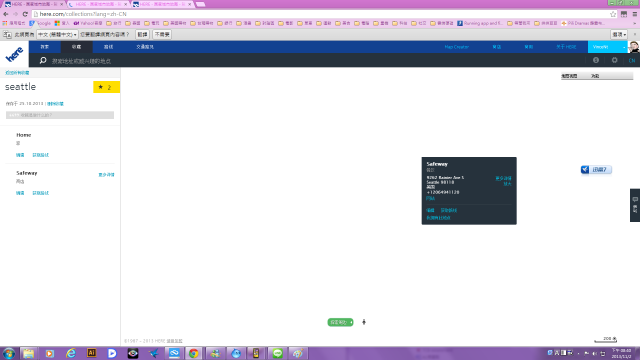
Task: Select the collections nav tab
Action: [76, 47]
